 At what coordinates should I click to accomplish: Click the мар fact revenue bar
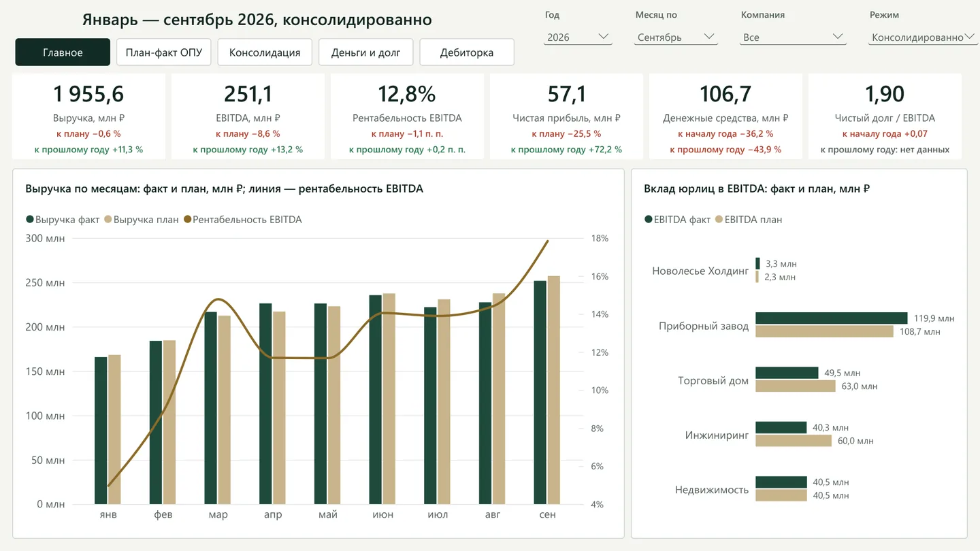pyautogui.click(x=211, y=408)
